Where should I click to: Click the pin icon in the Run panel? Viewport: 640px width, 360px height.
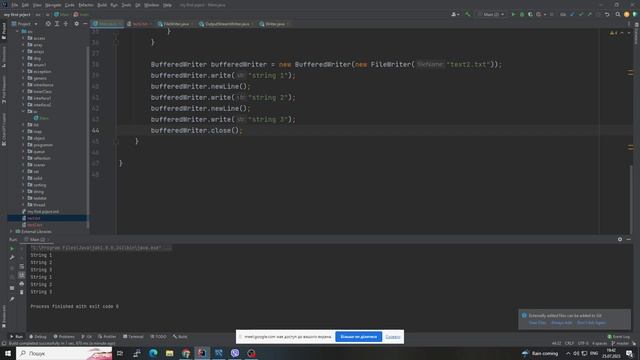(x=12, y=299)
